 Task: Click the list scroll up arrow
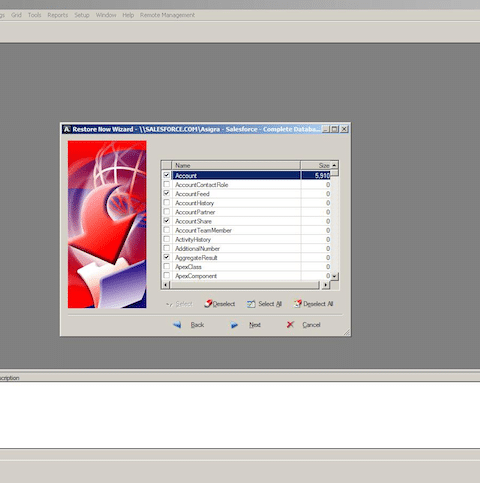point(334,165)
